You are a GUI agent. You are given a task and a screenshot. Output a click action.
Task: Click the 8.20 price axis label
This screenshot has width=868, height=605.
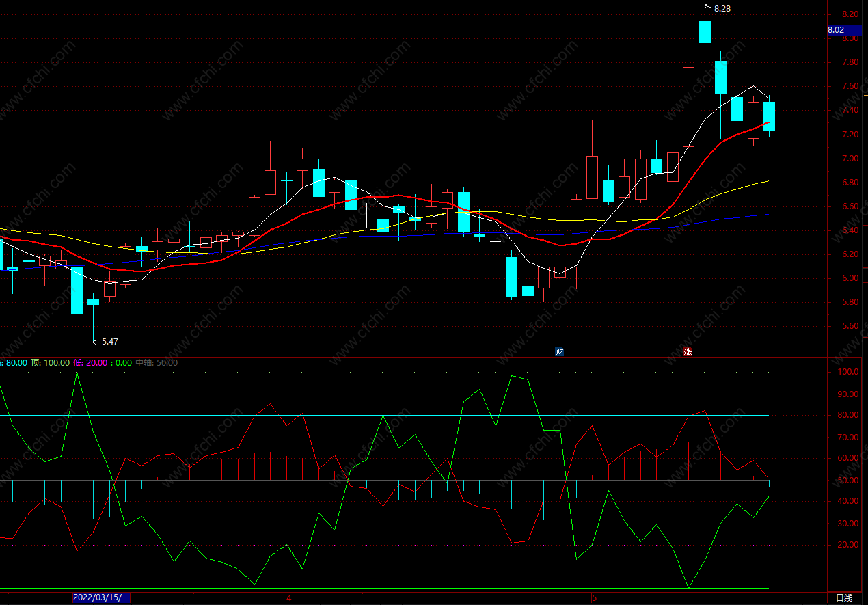850,14
